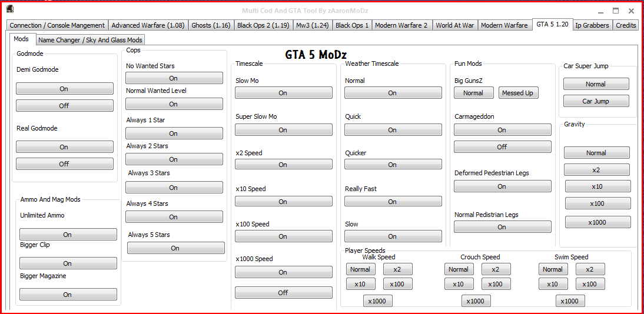The width and height of the screenshot is (644, 314).
Task: Enable Really Fast weather timescale
Action: pyautogui.click(x=393, y=202)
